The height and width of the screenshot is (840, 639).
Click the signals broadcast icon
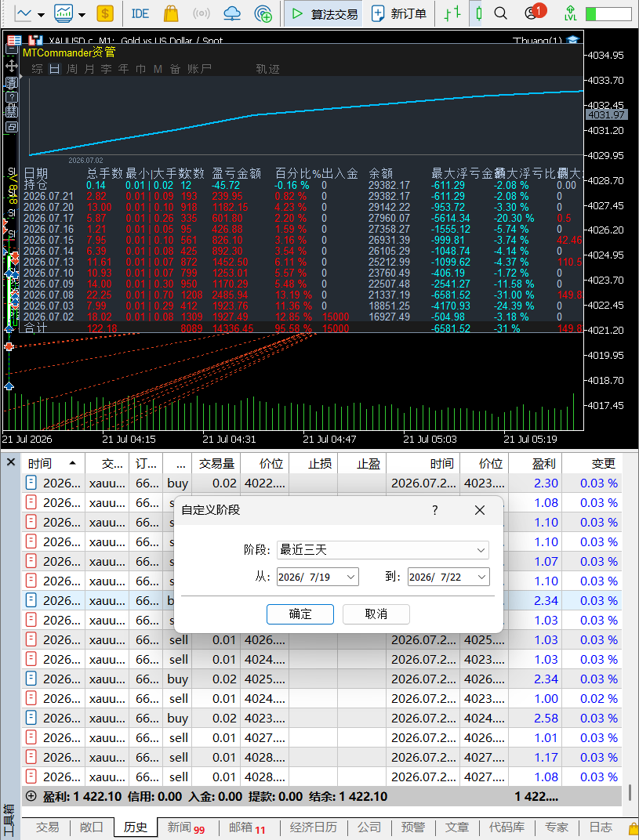[x=201, y=13]
